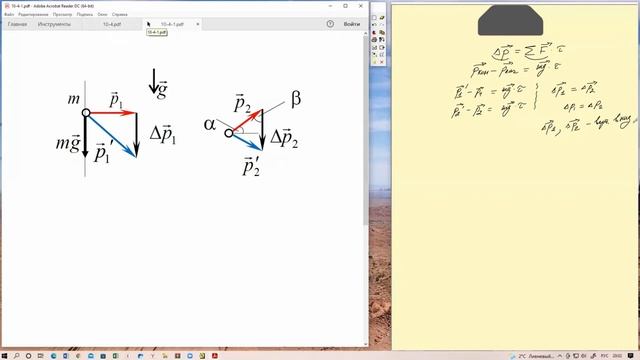Open the weather widget on taskbar
The height and width of the screenshot is (360, 640).
(532, 356)
